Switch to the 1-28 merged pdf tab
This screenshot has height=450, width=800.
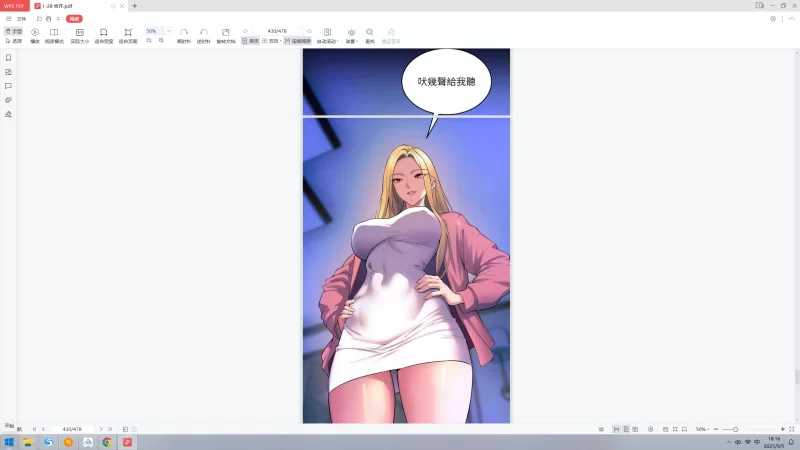click(58, 6)
